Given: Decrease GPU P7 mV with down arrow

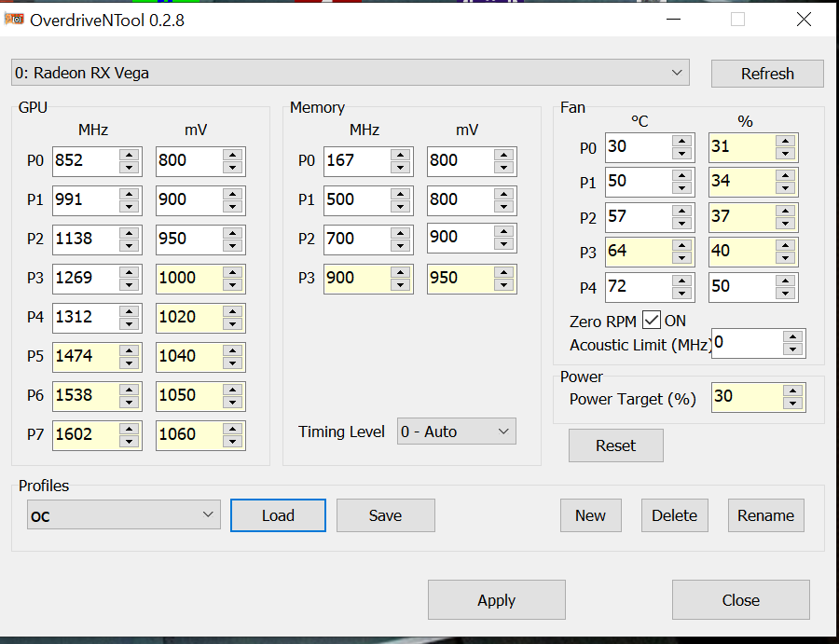Looking at the screenshot, I should point(232,441).
